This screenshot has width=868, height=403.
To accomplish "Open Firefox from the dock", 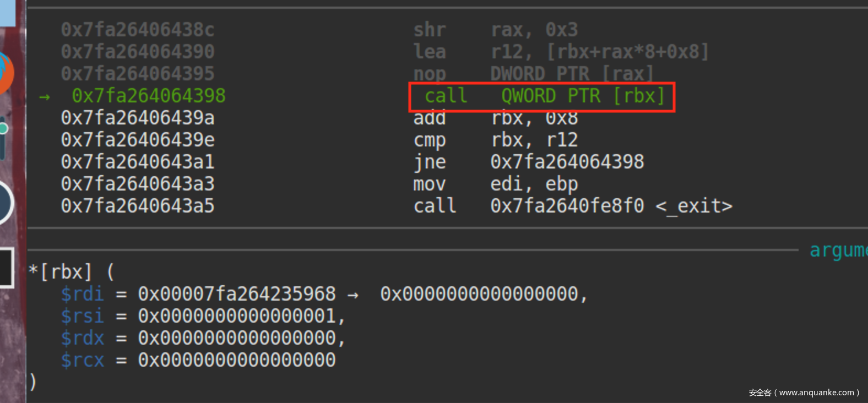I will pos(6,72).
